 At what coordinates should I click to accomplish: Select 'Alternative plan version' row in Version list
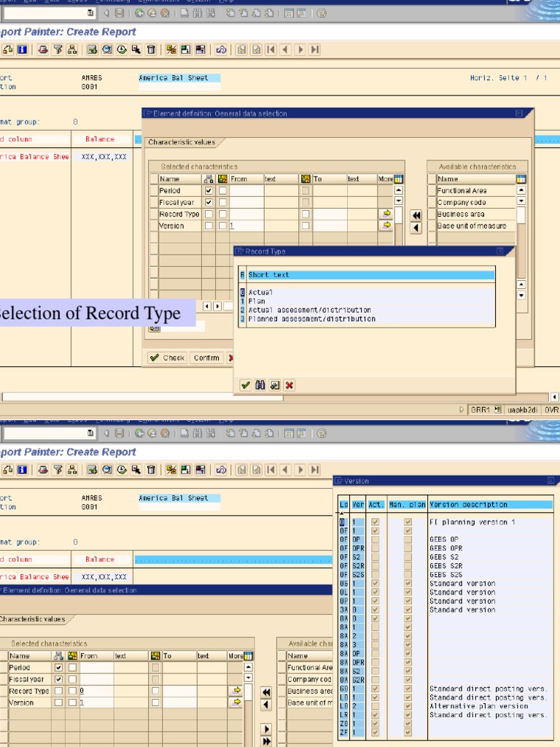(478, 706)
